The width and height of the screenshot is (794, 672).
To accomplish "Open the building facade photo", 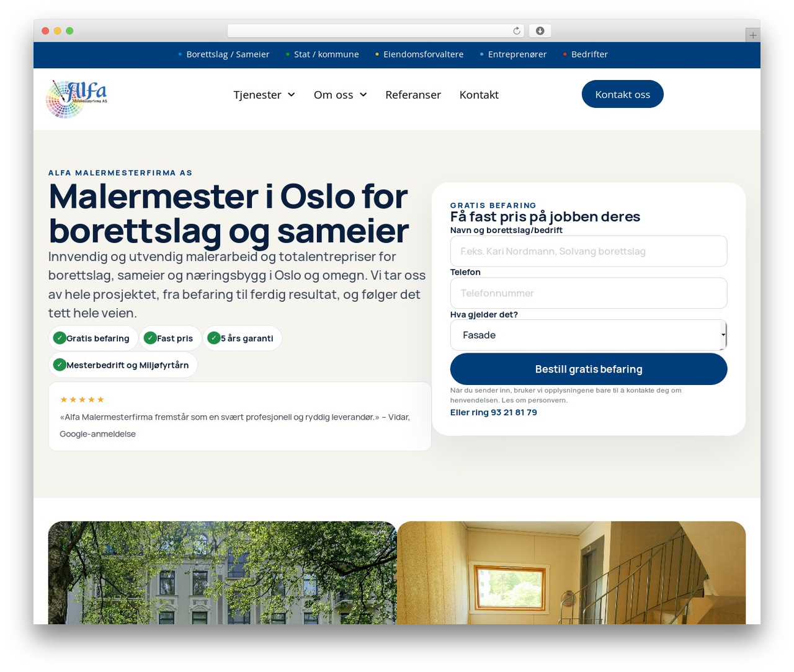I will point(222,573).
